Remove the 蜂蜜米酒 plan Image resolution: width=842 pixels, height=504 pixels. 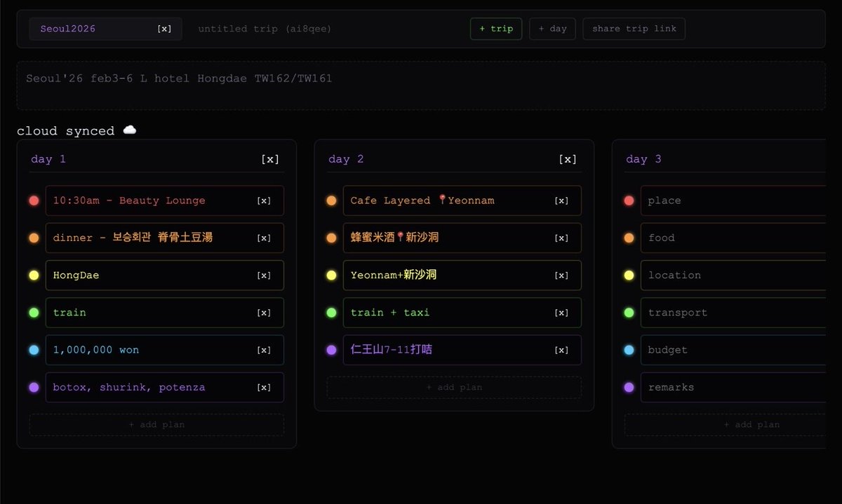coord(561,238)
